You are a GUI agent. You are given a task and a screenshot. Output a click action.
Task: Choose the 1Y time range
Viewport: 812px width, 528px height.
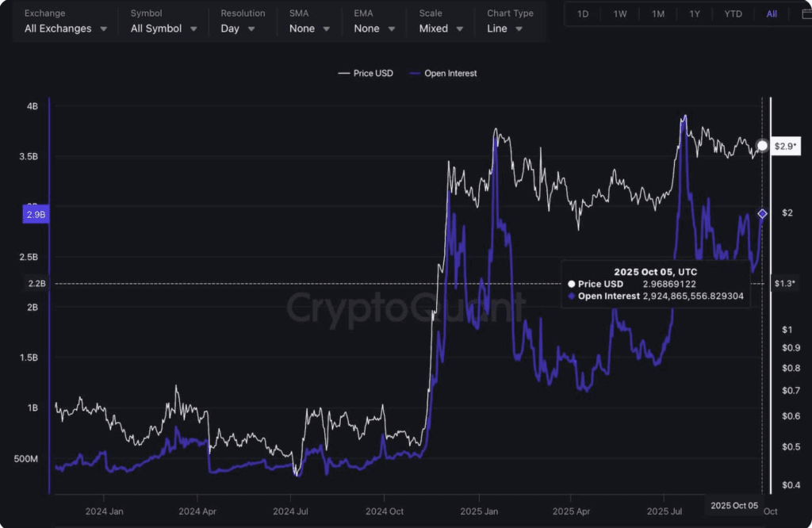pyautogui.click(x=695, y=14)
